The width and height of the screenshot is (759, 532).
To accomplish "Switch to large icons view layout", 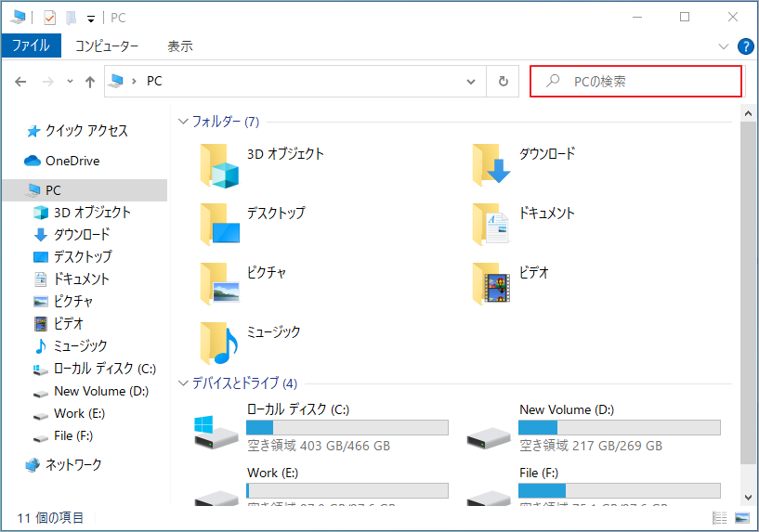I will [x=741, y=518].
